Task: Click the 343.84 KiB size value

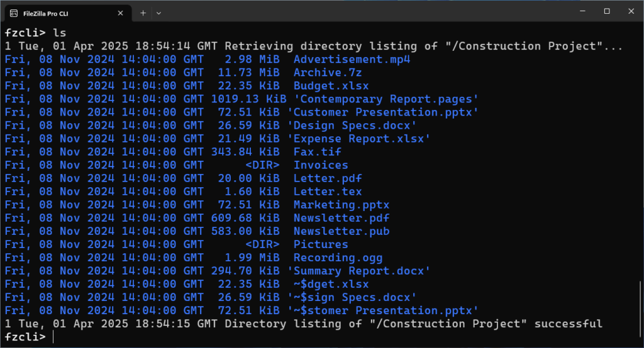Action: 245,152
